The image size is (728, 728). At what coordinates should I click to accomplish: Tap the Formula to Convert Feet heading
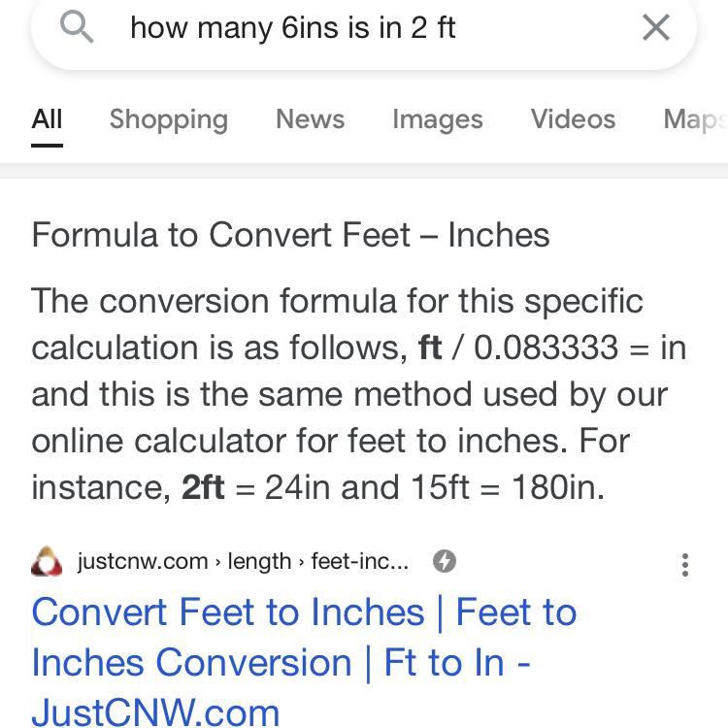click(290, 235)
